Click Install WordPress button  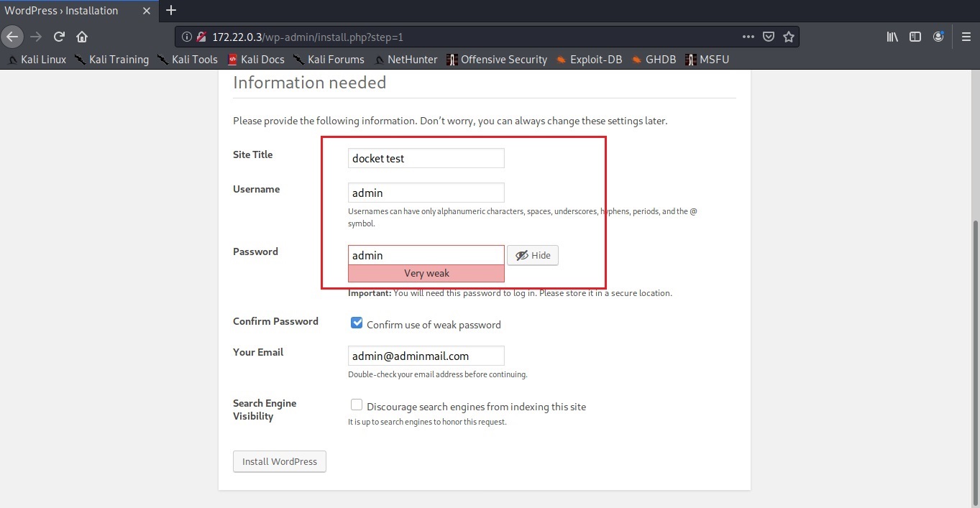(280, 461)
